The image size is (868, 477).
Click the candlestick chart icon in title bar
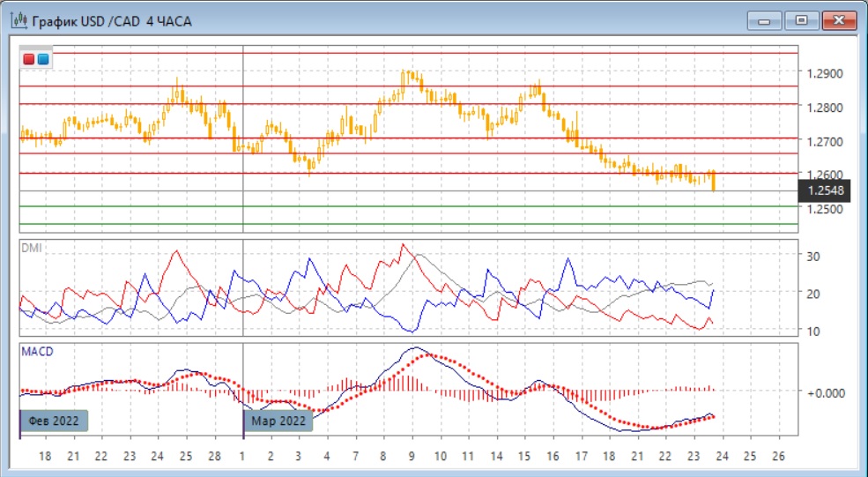pos(19,19)
